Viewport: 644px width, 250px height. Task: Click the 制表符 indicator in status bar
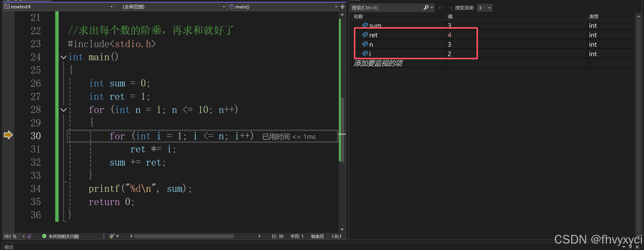point(317,236)
